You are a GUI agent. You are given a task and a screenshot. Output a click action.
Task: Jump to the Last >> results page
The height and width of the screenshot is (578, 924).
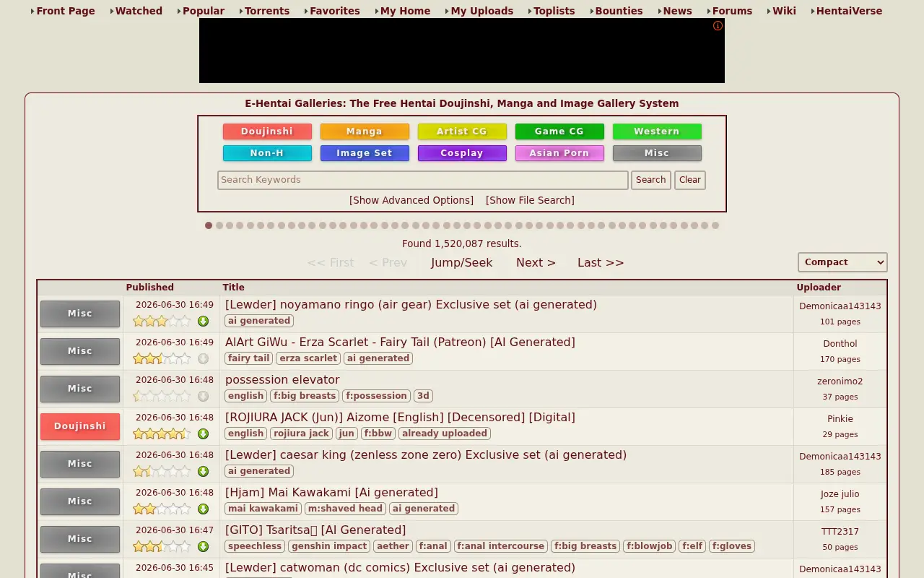(601, 262)
